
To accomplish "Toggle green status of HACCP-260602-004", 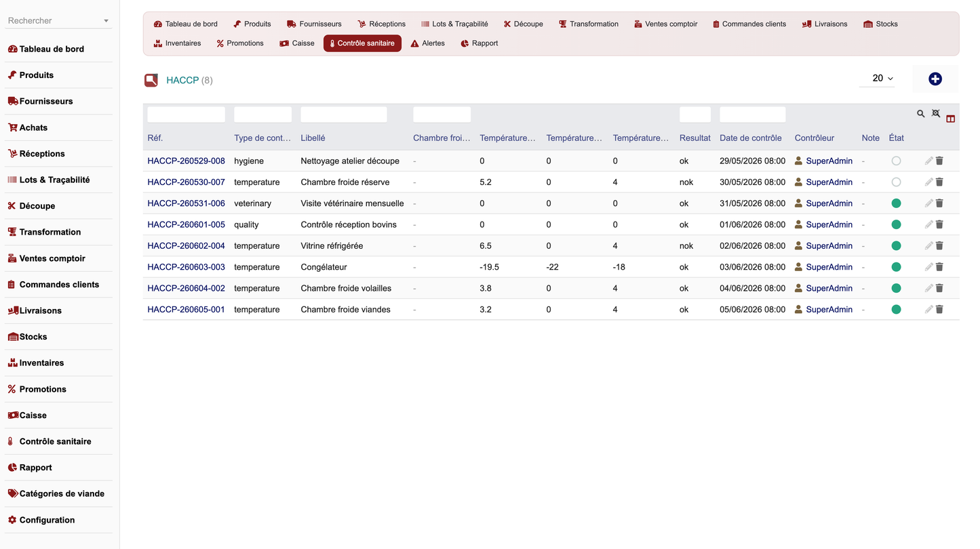I will pos(896,246).
